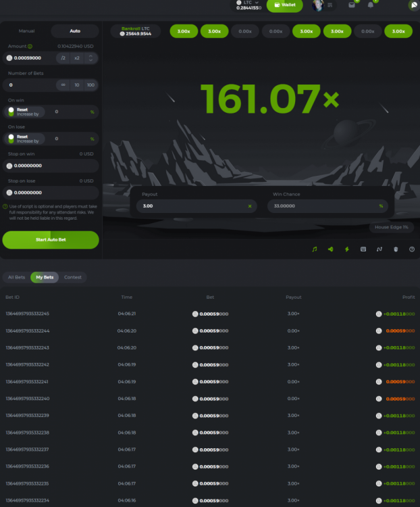Toggle On win Reset / Increase by switch

coord(11,112)
